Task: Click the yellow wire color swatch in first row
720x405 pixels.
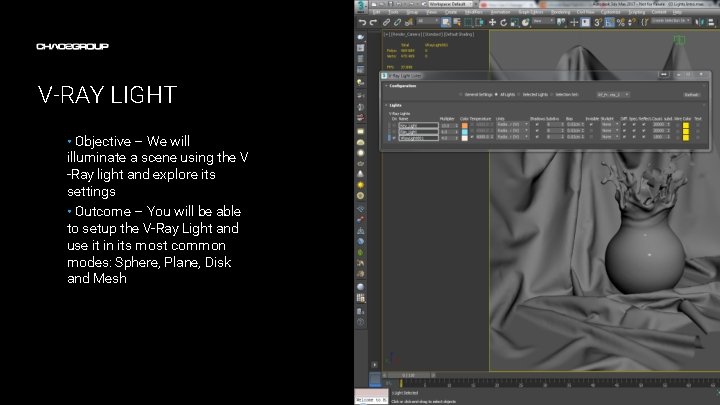Action: (x=686, y=125)
